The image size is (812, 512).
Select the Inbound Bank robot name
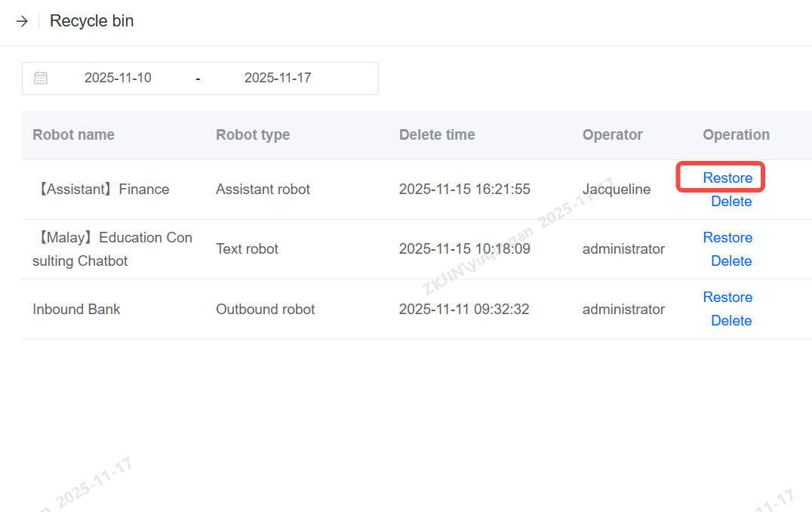tap(76, 309)
